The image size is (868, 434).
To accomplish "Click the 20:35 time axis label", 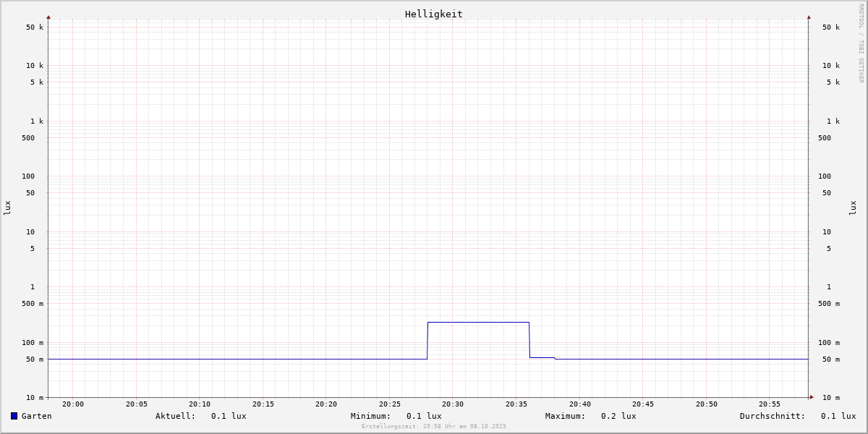I will (516, 404).
